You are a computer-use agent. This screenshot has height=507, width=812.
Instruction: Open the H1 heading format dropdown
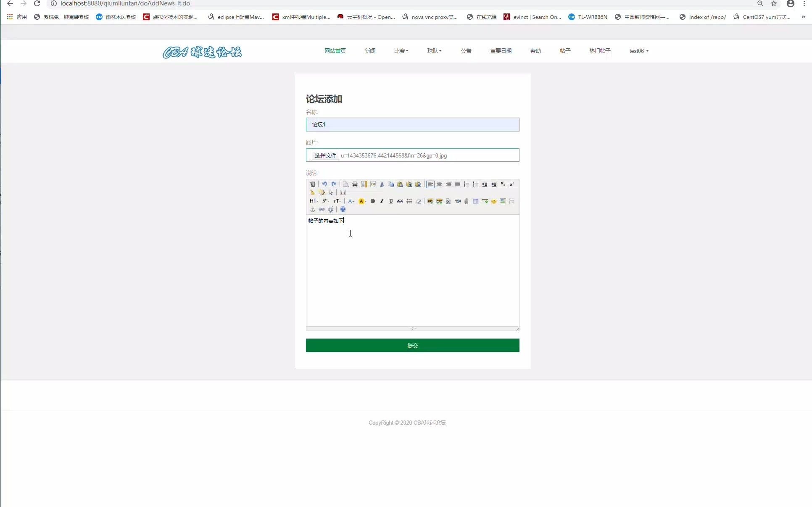click(x=314, y=201)
